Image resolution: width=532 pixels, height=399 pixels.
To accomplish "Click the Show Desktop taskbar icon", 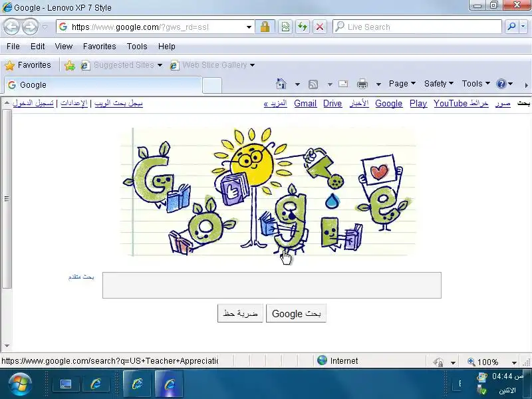I will click(66, 384).
